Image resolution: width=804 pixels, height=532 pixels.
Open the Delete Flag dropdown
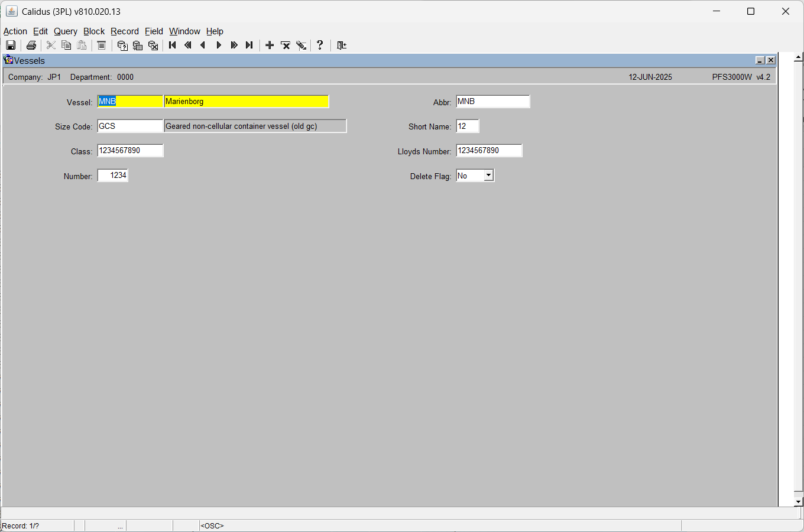point(488,176)
